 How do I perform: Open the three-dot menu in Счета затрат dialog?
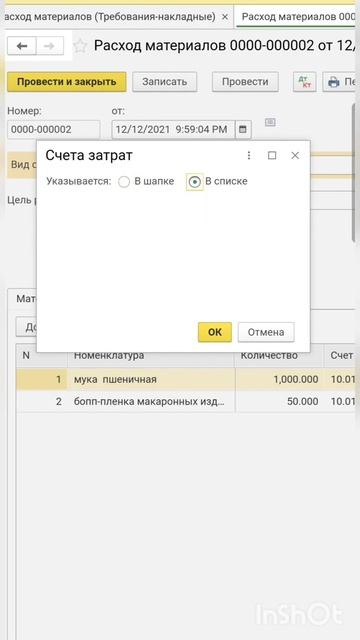point(249,156)
